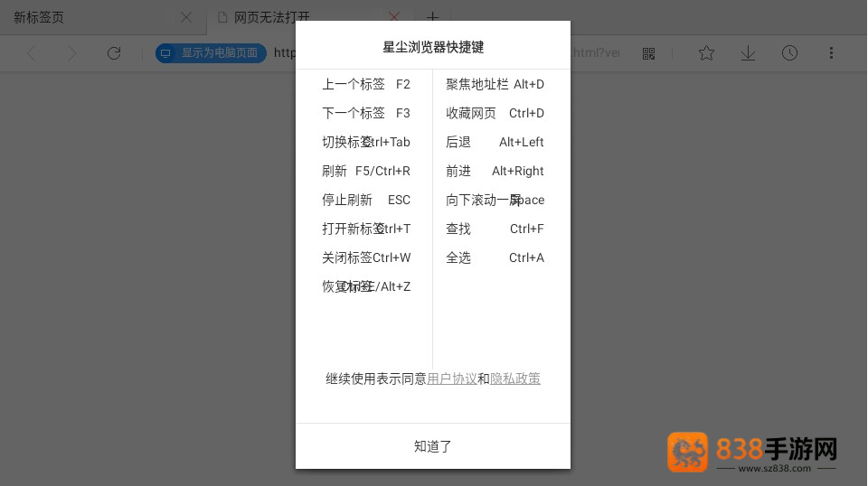Click the 收藏网页 Ctrl+D shortcut entry

click(495, 113)
